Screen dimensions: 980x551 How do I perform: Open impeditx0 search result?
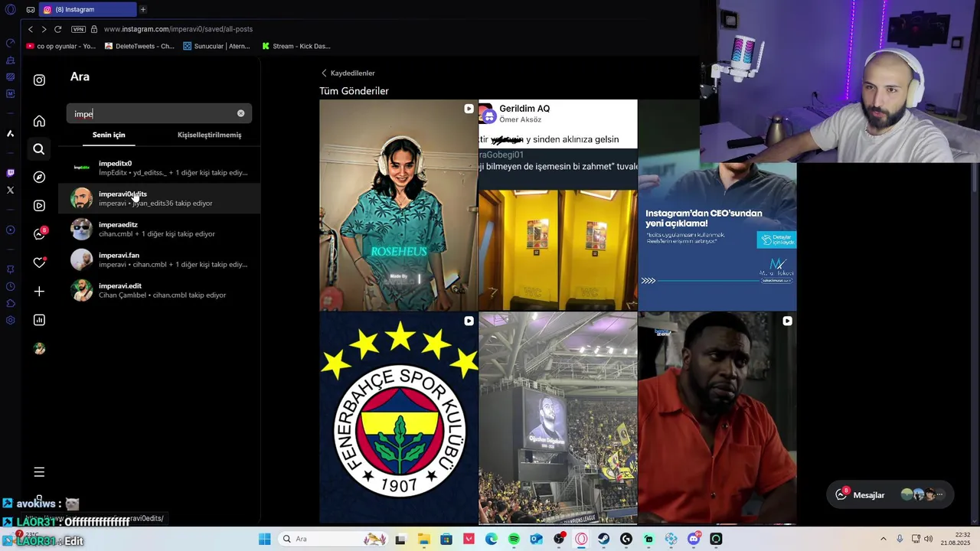[159, 168]
